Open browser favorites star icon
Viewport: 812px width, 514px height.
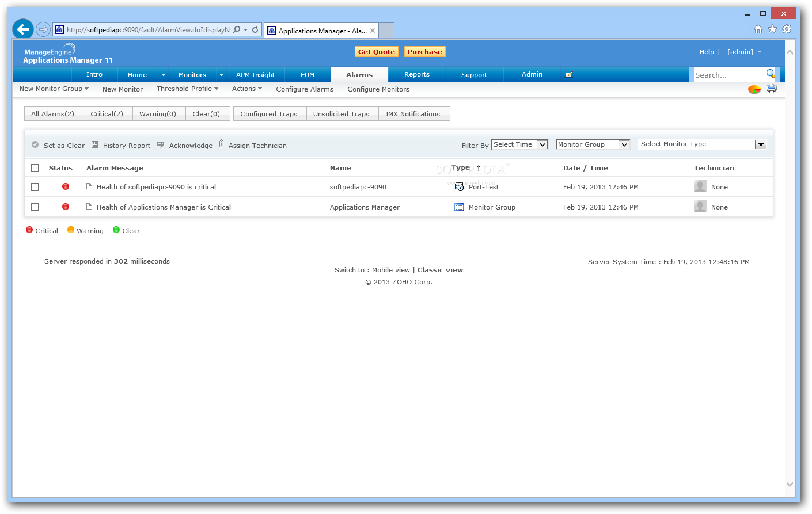[x=772, y=29]
